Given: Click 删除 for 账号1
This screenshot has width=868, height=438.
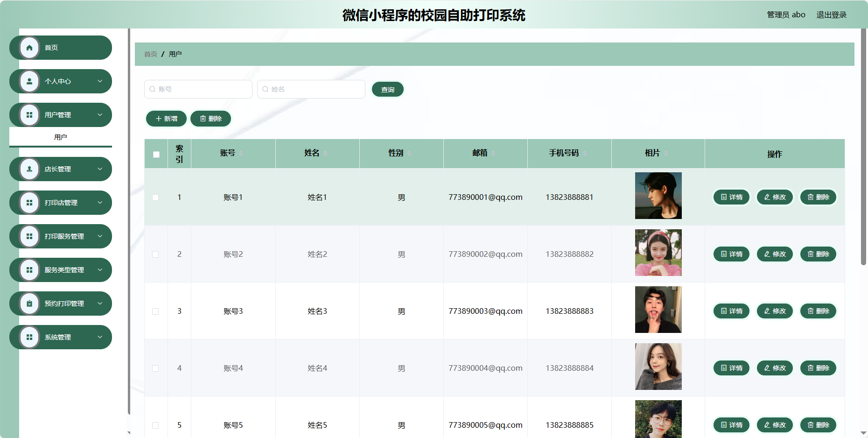Looking at the screenshot, I should point(818,197).
